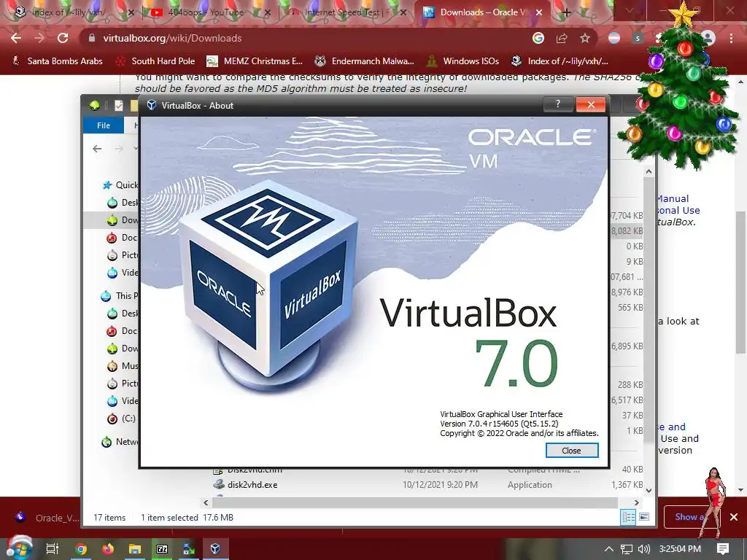Click the 7-Zip taskbar icon

(x=162, y=549)
